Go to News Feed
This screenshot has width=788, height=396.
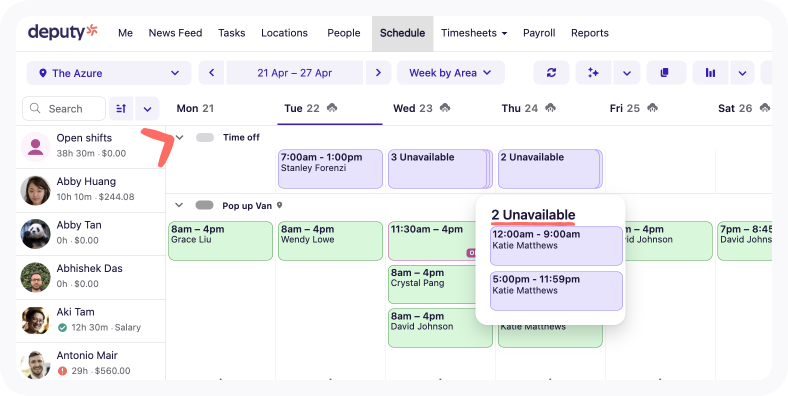pyautogui.click(x=175, y=33)
